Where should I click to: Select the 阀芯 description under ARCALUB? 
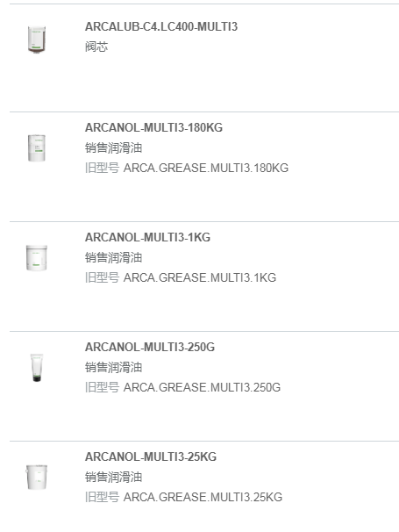tap(96, 47)
